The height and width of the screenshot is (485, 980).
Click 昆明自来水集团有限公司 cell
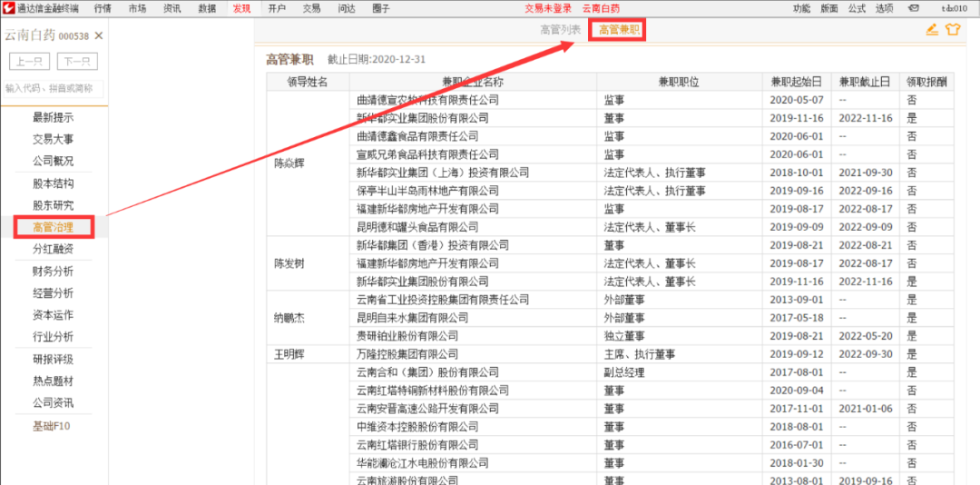click(473, 318)
